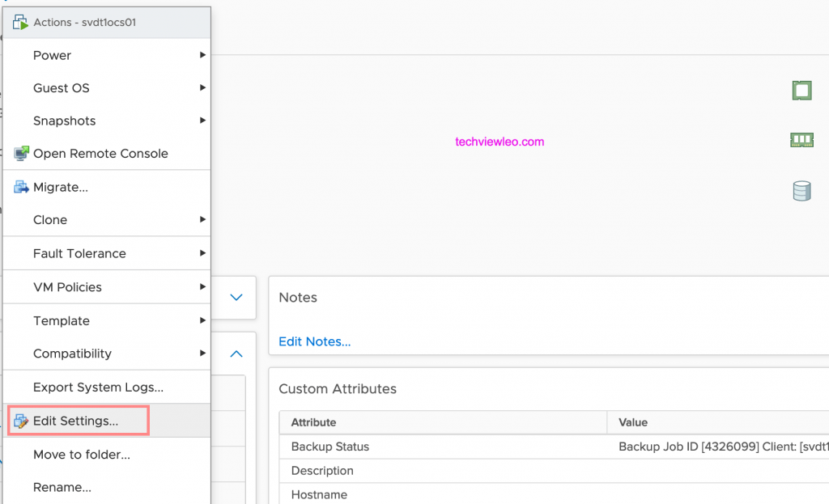Select Edit Settings from the Actions menu
Screen dimensions: 829x504
click(77, 420)
